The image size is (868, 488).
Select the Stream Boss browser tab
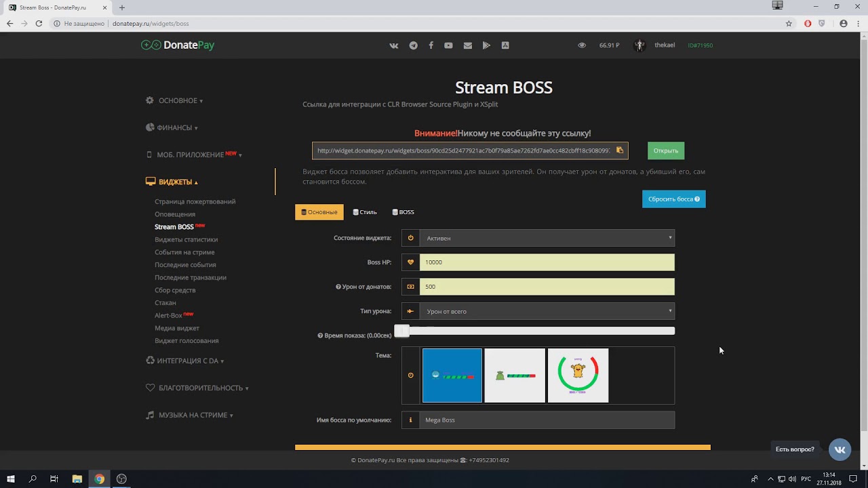click(58, 7)
